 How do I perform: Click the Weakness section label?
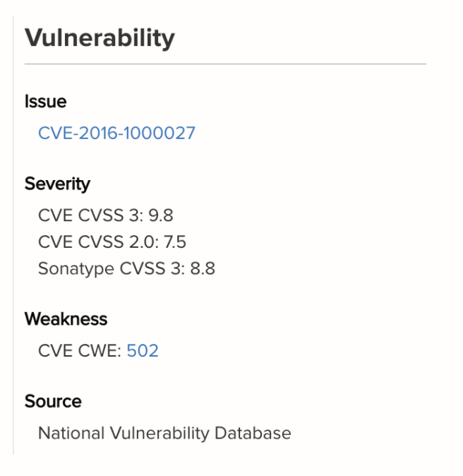(x=66, y=319)
